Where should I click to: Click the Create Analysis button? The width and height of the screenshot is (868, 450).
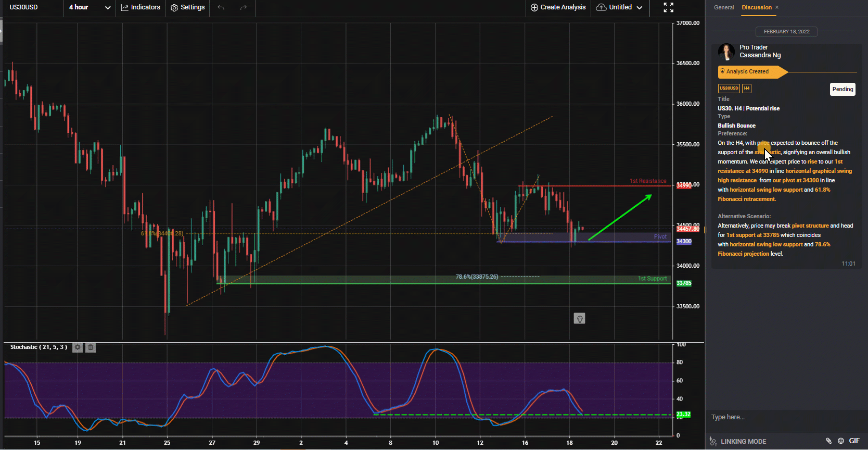click(558, 7)
